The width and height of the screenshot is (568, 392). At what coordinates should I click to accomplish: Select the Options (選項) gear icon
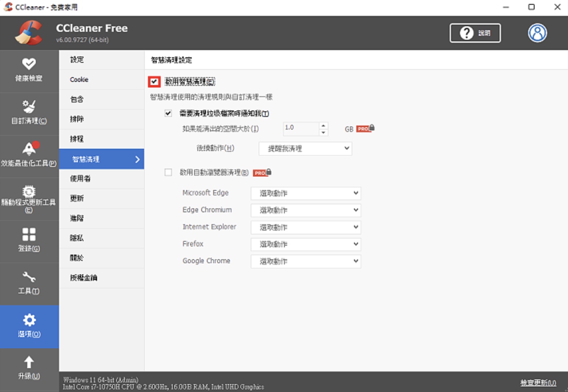29,320
